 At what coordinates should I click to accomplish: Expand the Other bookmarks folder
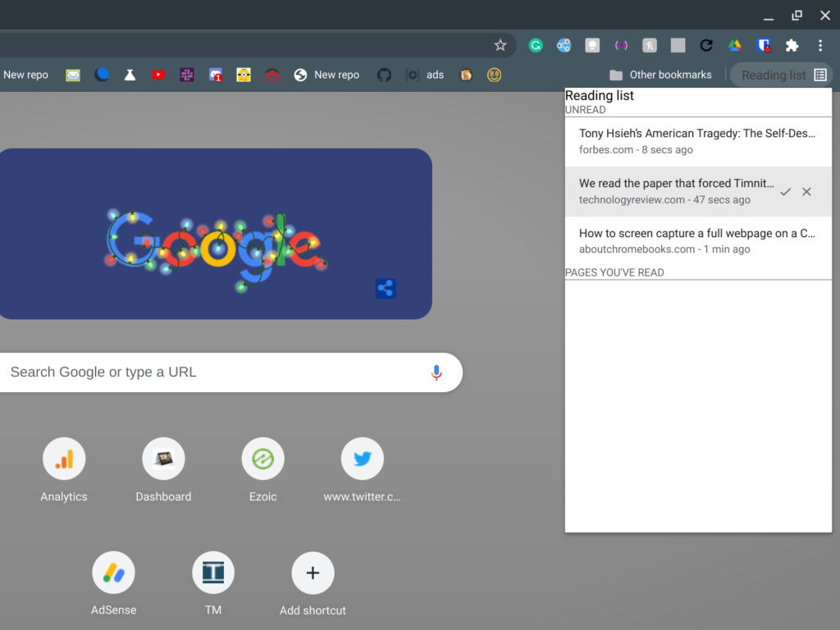pyautogui.click(x=660, y=75)
